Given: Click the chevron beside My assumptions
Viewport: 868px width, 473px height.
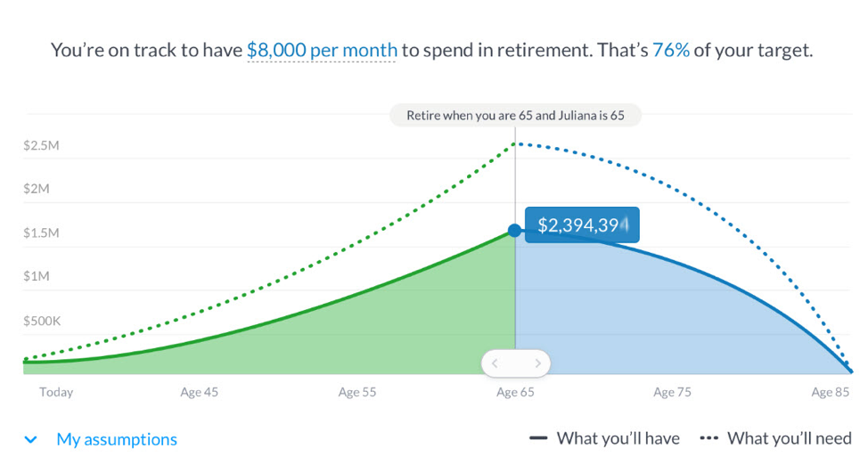Looking at the screenshot, I should tap(31, 439).
